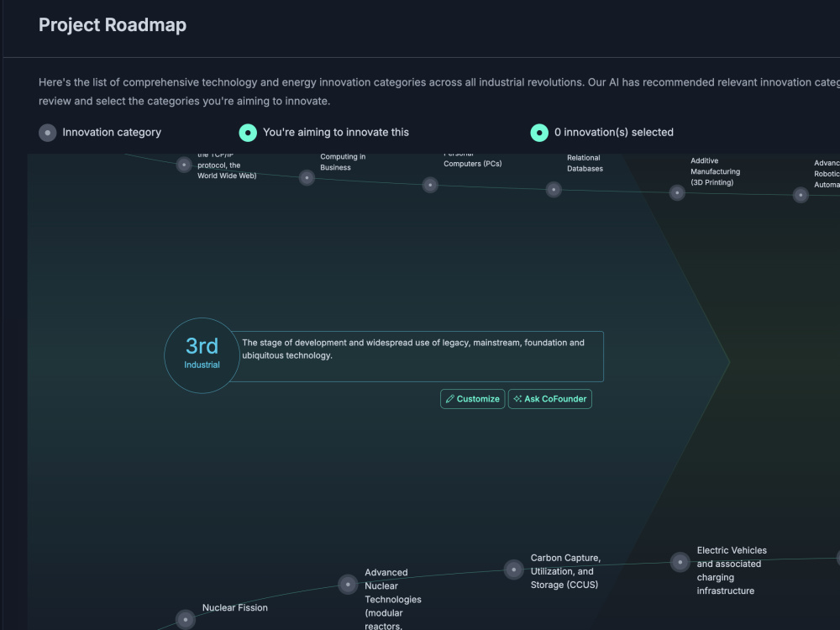Select the World Wide Web protocol node
The height and width of the screenshot is (630, 840).
click(184, 165)
